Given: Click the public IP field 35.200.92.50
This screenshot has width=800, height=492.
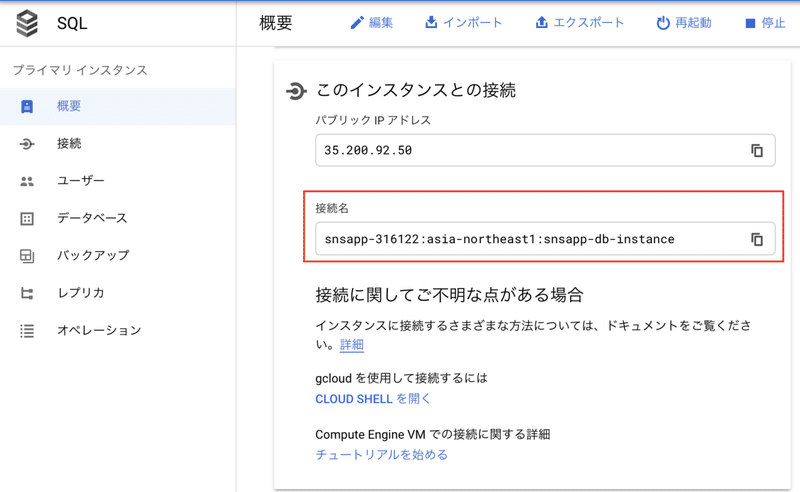Looking at the screenshot, I should click(x=545, y=151).
